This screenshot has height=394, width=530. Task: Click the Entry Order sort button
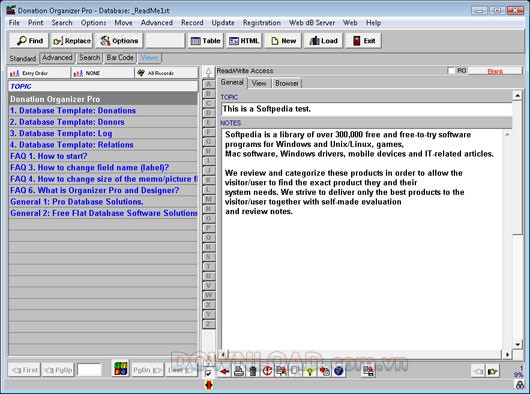(39, 73)
